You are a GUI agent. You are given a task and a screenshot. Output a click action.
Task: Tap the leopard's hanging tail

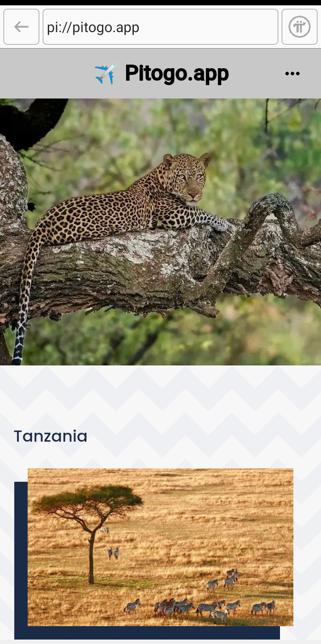(22, 303)
